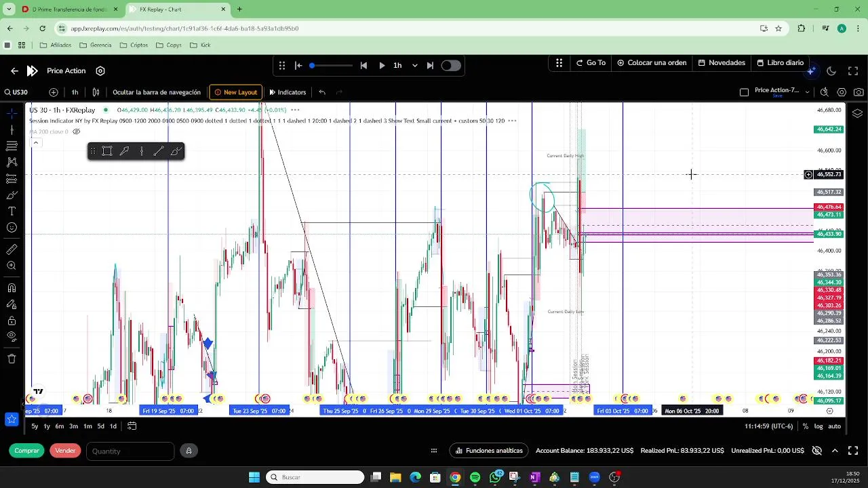Toggle the log scale option
This screenshot has width=868, height=488.
818,426
